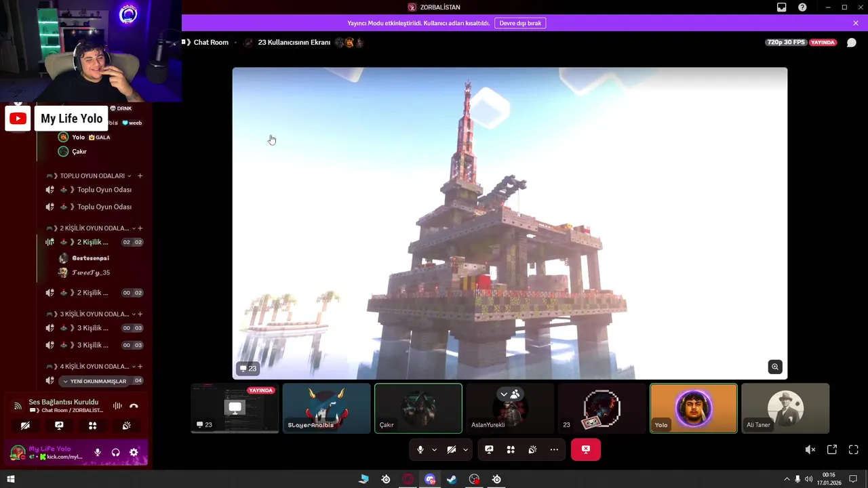Add channel to 4 KİŞİLİK OYUN ODALARI category
Screen dimensions: 868x488
click(140, 366)
